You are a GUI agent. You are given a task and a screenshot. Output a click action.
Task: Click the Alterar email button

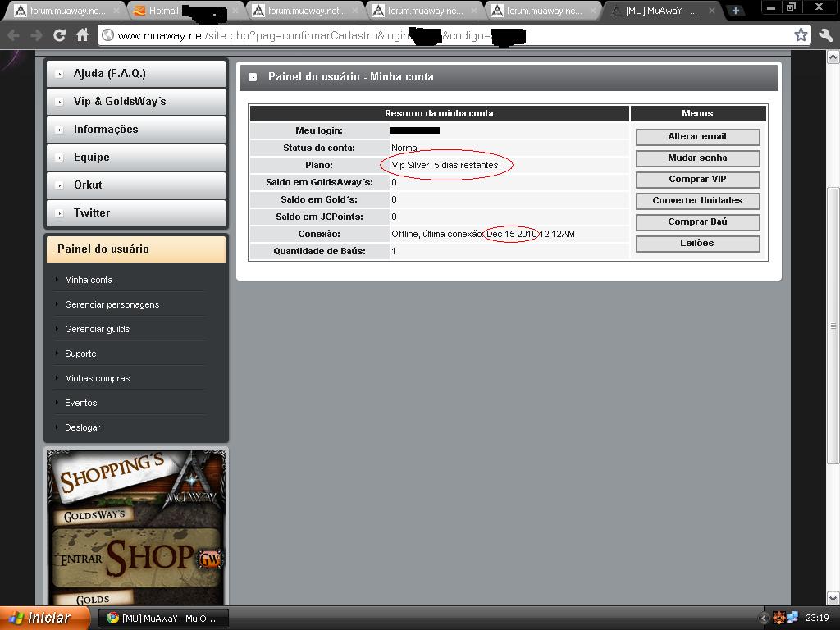697,137
